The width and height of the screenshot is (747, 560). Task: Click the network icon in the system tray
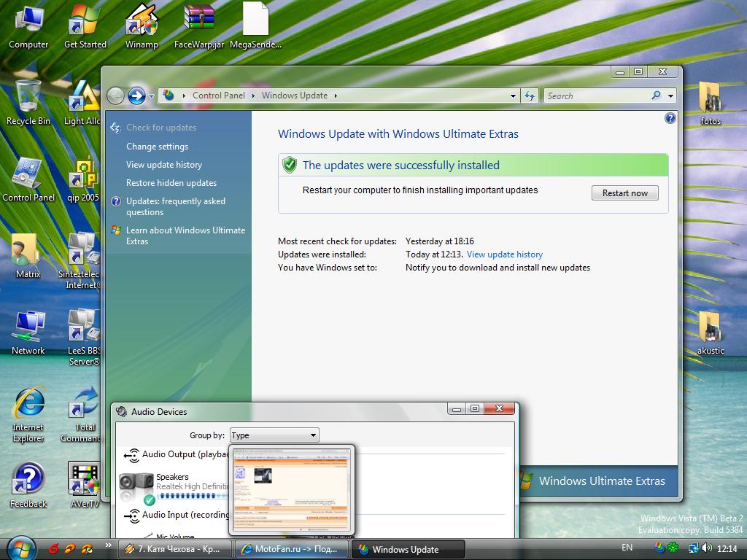click(x=694, y=548)
